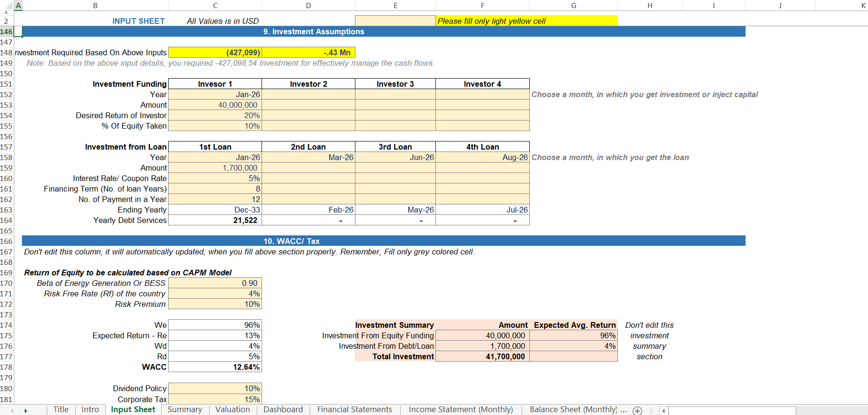Open the Financial Statements sheet tab
The image size is (868, 415).
[354, 409]
